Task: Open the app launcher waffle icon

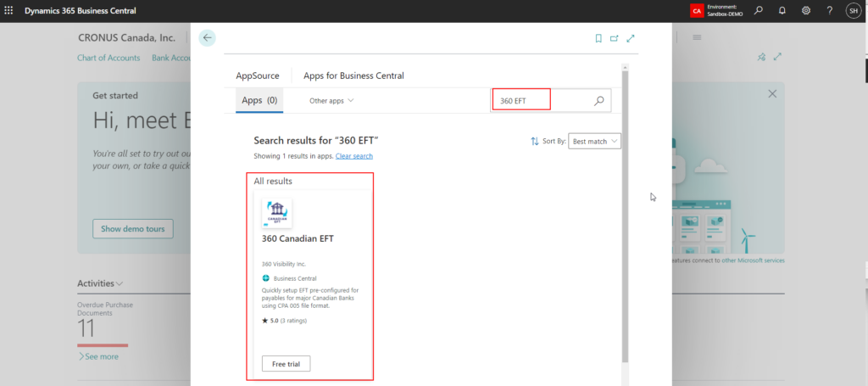Action: pos(8,10)
